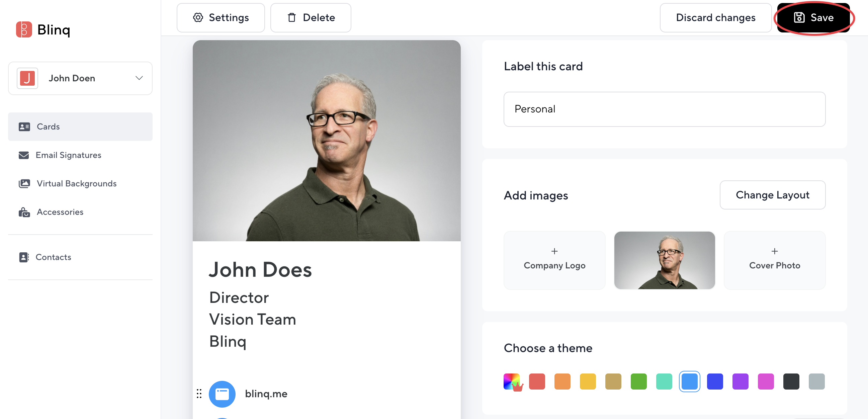Click the Settings gear icon
Viewport: 868px width, 419px height.
click(198, 17)
